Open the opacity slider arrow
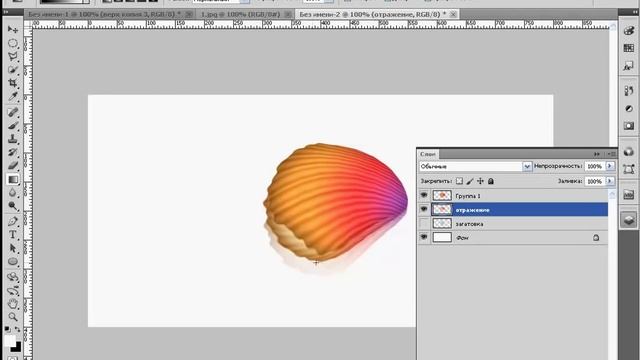 click(610, 166)
